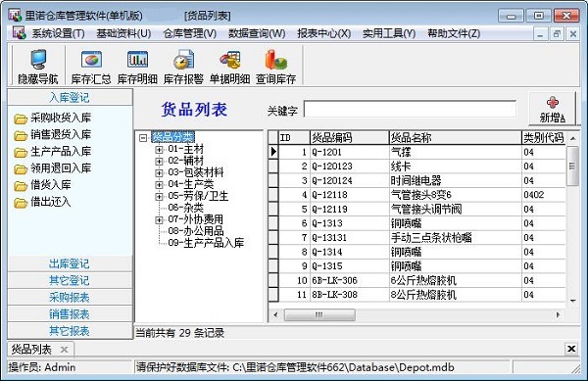
Task: Click the 类别代码 column header
Action: (543, 138)
